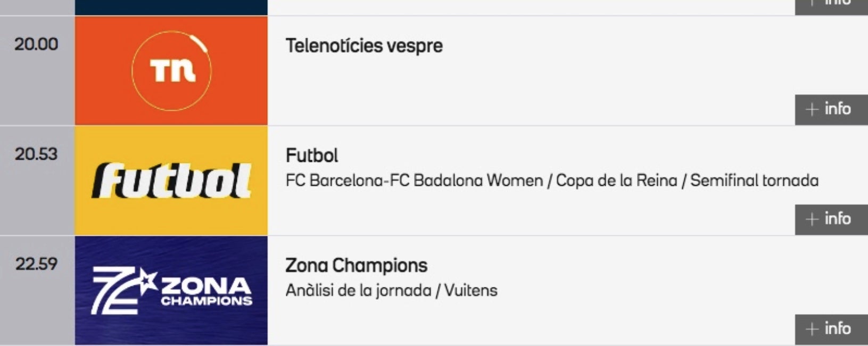
Task: Open the partially visible info button at top
Action: pos(831,5)
